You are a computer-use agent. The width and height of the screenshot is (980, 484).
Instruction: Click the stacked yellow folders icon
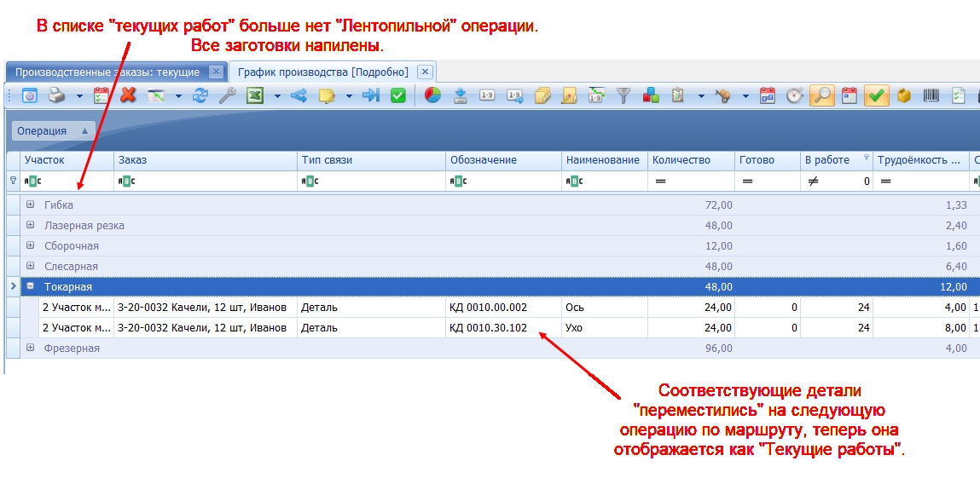coord(542,95)
